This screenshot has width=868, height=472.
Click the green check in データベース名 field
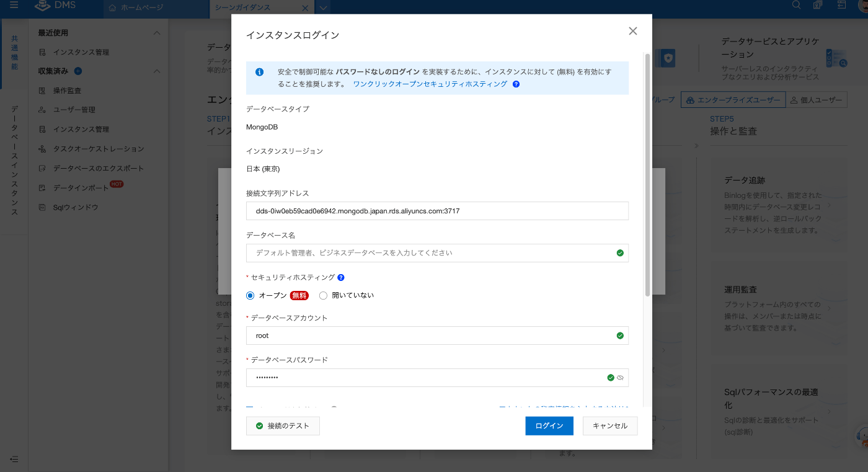620,253
